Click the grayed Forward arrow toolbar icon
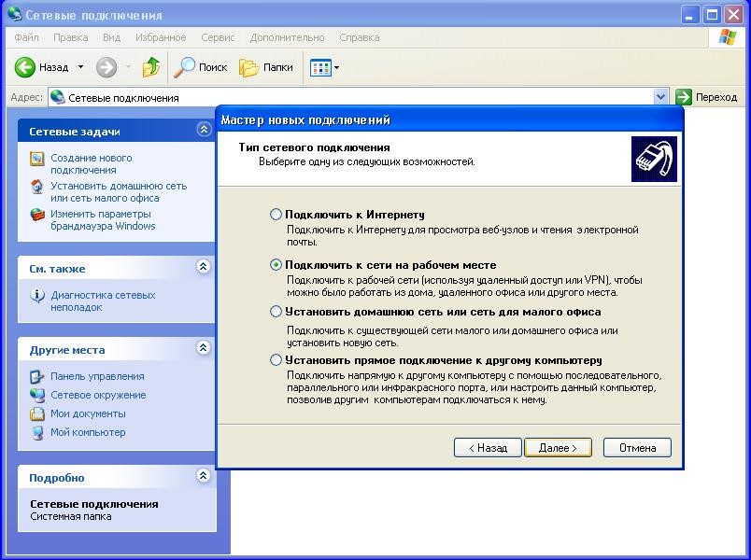The height and width of the screenshot is (560, 751). point(106,67)
